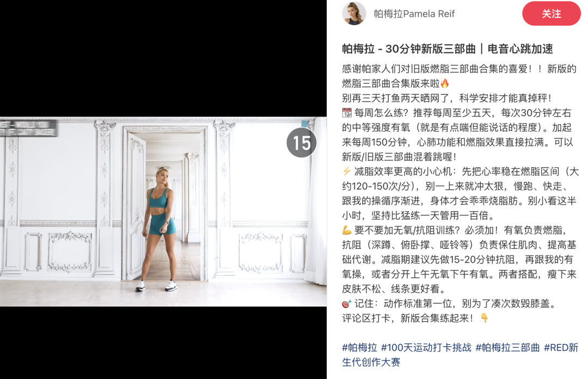Click the black letterbox area above the video
This screenshot has width=588, height=379.
163,58
